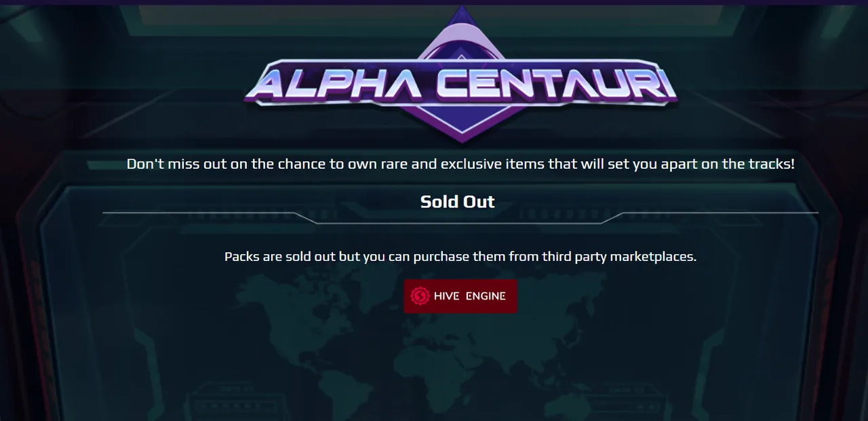Click the divider line beneath Sold Out
Screen dimensions: 868x421
tap(460, 218)
